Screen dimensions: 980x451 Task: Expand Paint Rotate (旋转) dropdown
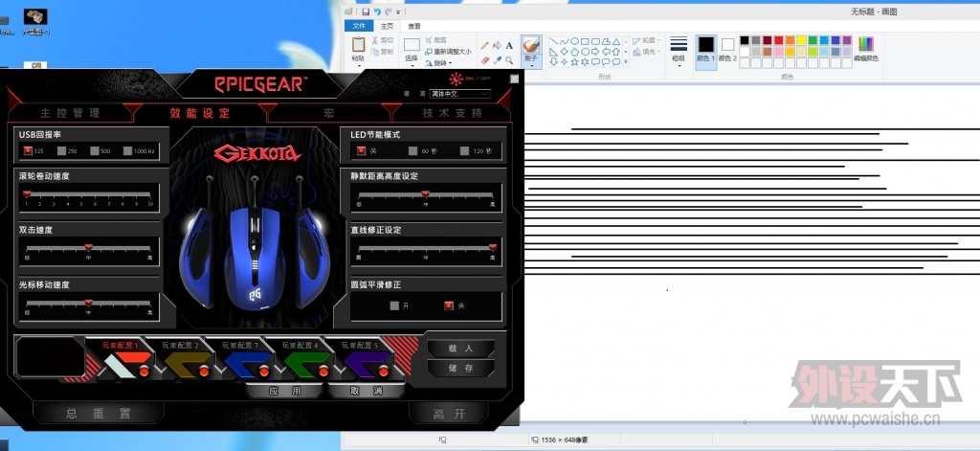coord(437,63)
